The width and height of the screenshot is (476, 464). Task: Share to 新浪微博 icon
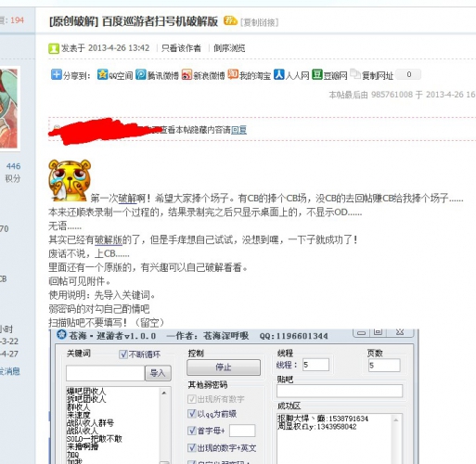click(187, 74)
